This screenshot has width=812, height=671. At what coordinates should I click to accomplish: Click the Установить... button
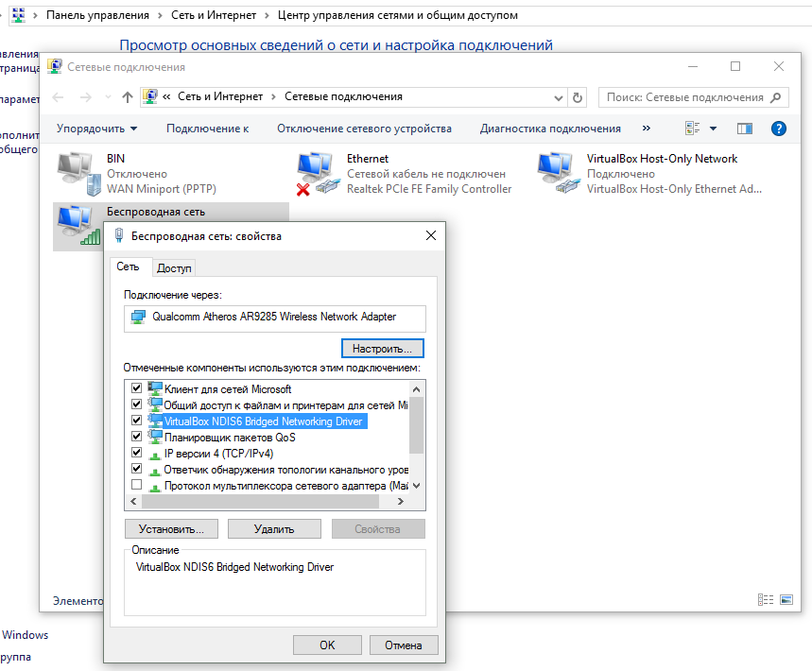[171, 529]
